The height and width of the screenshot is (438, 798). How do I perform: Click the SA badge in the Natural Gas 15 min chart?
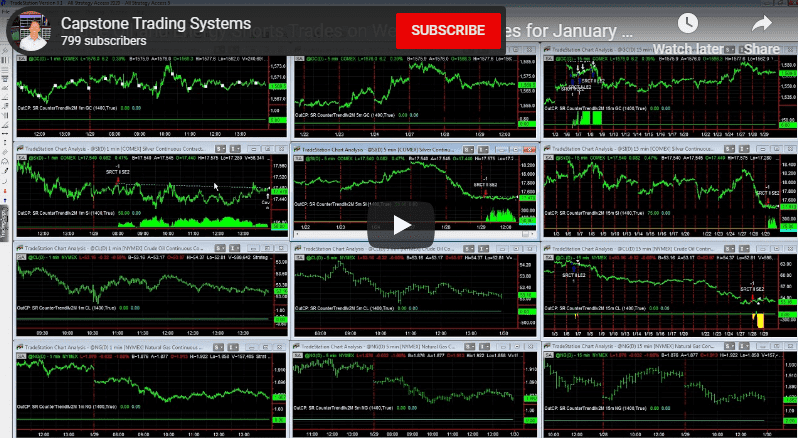click(549, 356)
